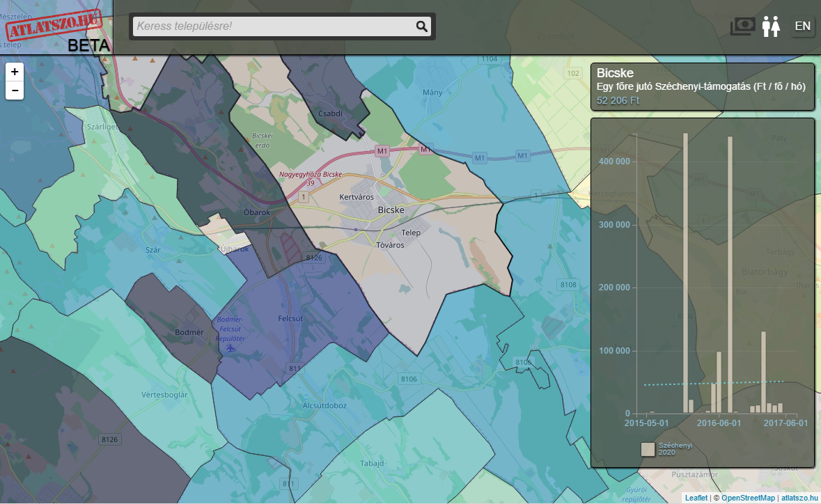
Task: Switch language to EN
Action: (x=803, y=26)
